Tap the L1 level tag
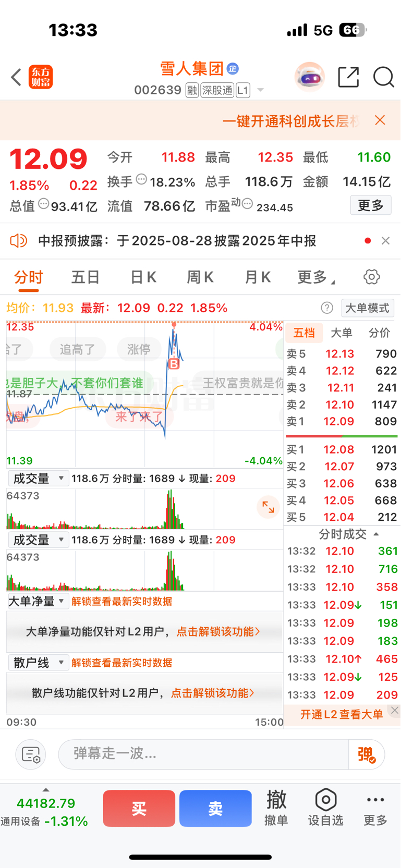 point(243,90)
